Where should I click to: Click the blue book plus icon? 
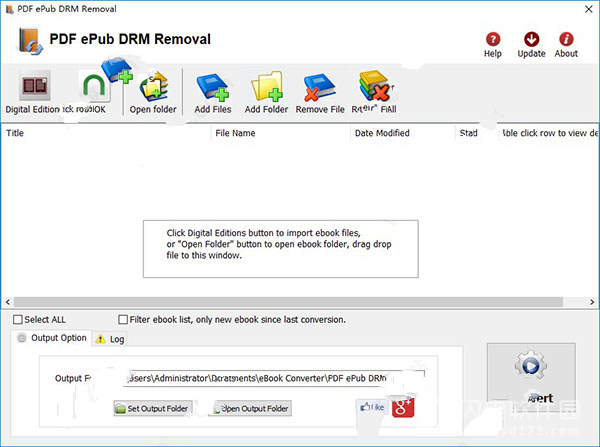pos(117,70)
